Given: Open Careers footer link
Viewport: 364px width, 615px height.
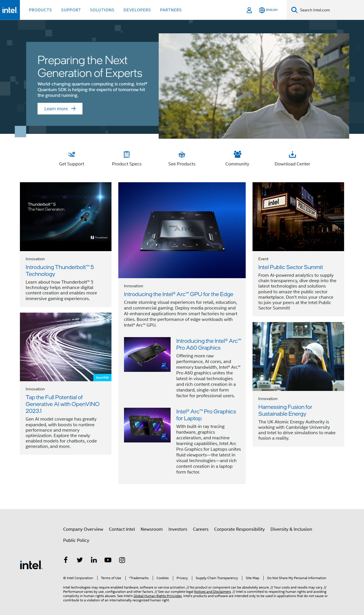Looking at the screenshot, I should click(201, 529).
